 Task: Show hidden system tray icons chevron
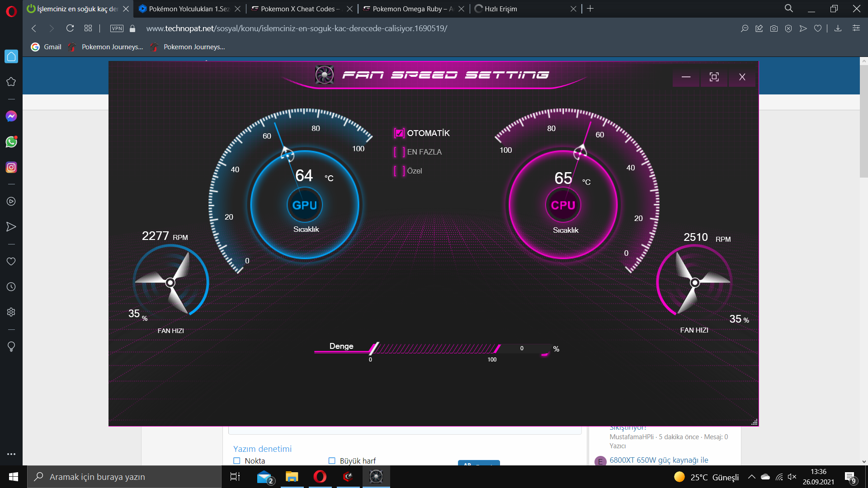pyautogui.click(x=751, y=477)
